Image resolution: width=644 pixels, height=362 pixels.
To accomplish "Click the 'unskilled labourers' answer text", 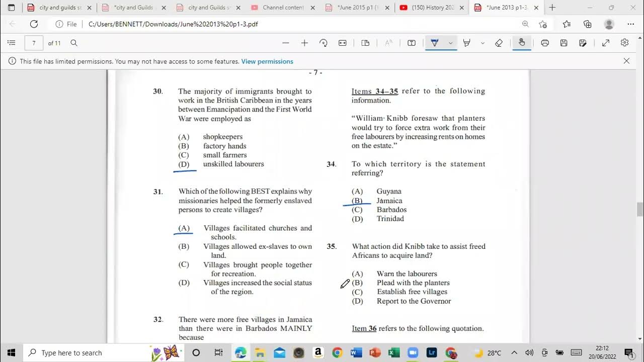I will [x=233, y=164].
